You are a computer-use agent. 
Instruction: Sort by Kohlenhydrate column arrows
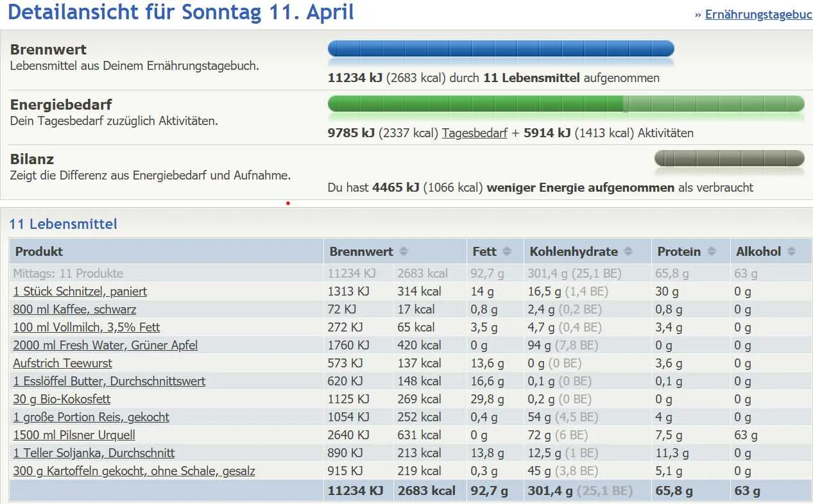tap(628, 251)
